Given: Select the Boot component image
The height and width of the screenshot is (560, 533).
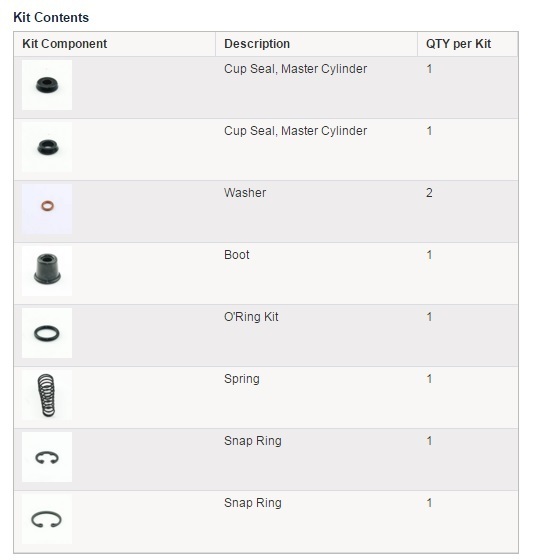Looking at the screenshot, I should tap(47, 271).
